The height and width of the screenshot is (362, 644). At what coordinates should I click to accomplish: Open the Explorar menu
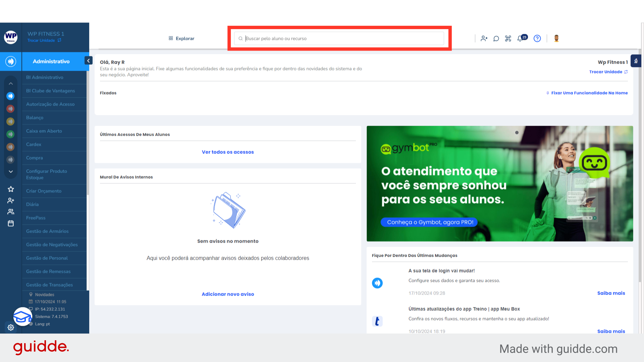point(181,38)
